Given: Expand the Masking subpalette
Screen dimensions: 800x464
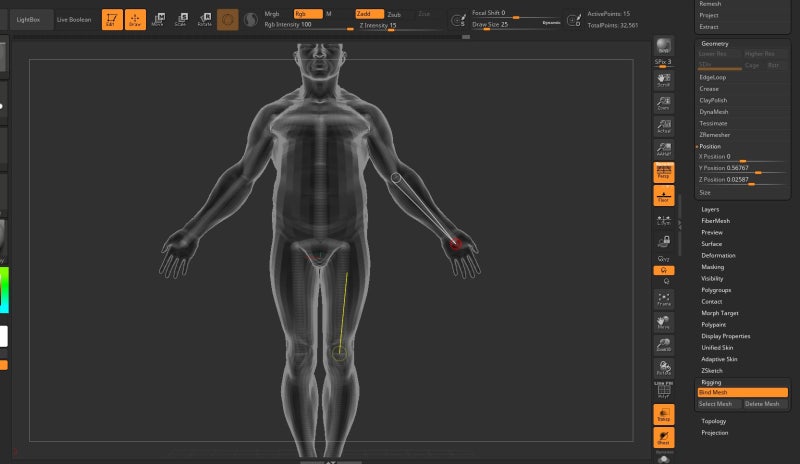Looking at the screenshot, I should pyautogui.click(x=712, y=267).
